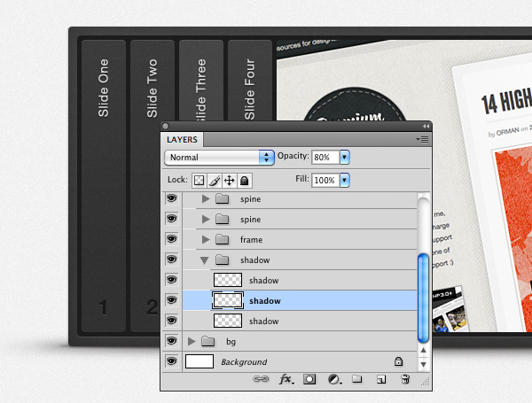
Task: Toggle visibility of the bottom shadow layer
Action: 172,321
